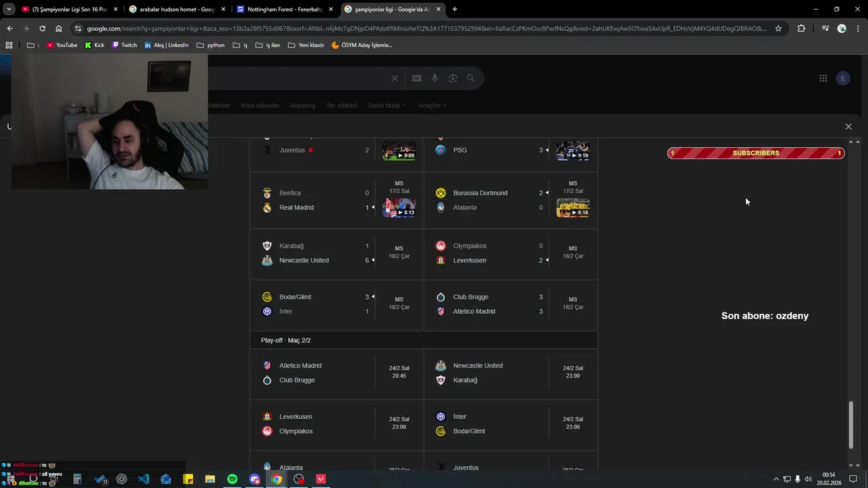Screen dimensions: 868x488
Task: Open the YouTube bookmark
Action: (x=62, y=45)
